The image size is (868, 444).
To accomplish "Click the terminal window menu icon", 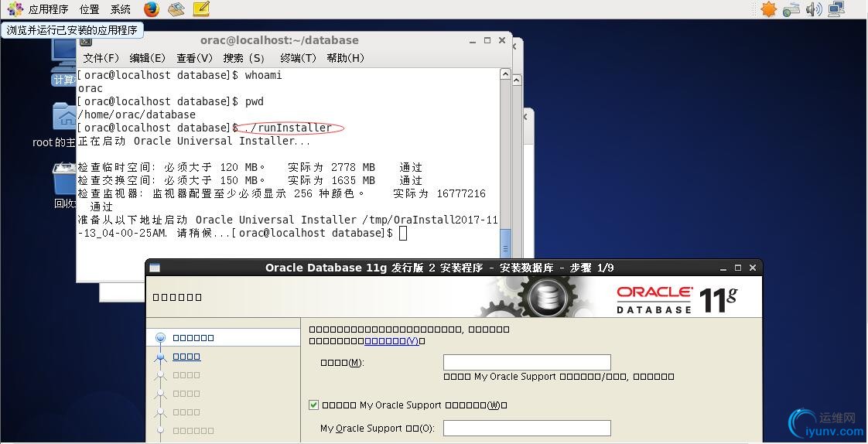I will click(86, 40).
